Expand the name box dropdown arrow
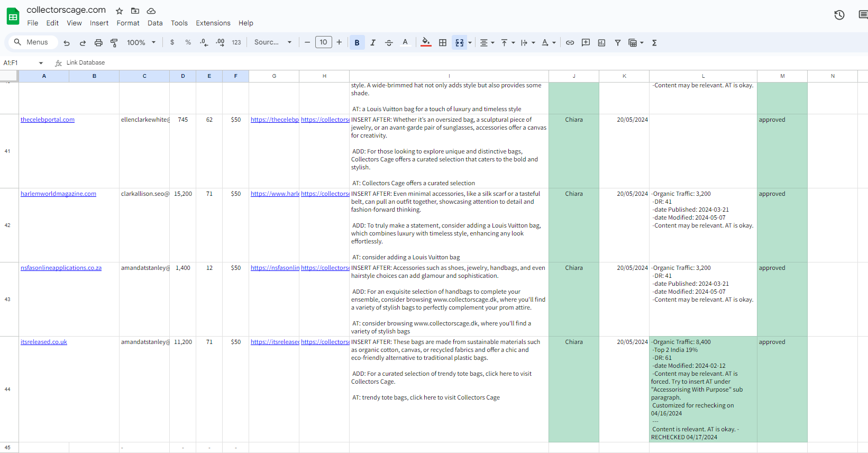The height and width of the screenshot is (453, 868). [41, 63]
